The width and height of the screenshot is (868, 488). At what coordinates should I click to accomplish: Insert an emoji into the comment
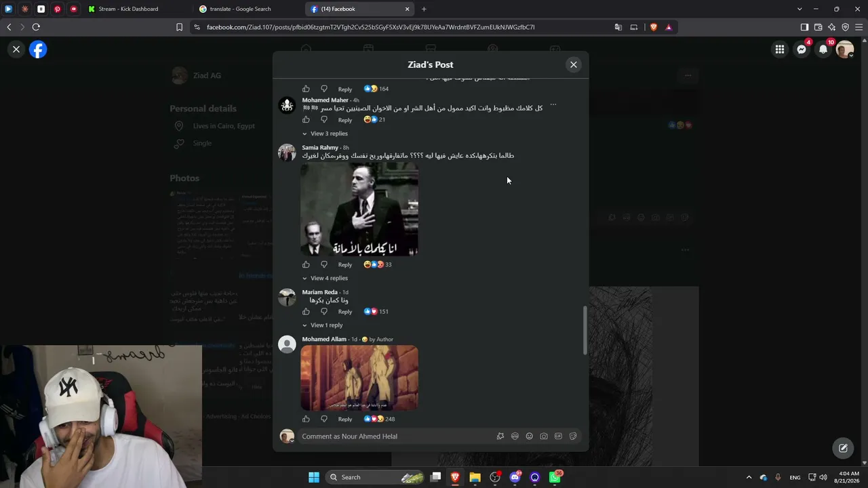pyautogui.click(x=529, y=436)
